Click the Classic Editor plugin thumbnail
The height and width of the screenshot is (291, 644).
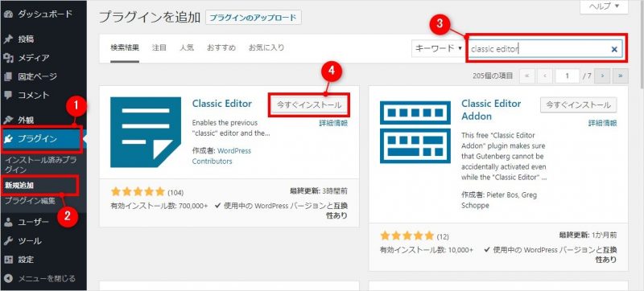point(146,132)
